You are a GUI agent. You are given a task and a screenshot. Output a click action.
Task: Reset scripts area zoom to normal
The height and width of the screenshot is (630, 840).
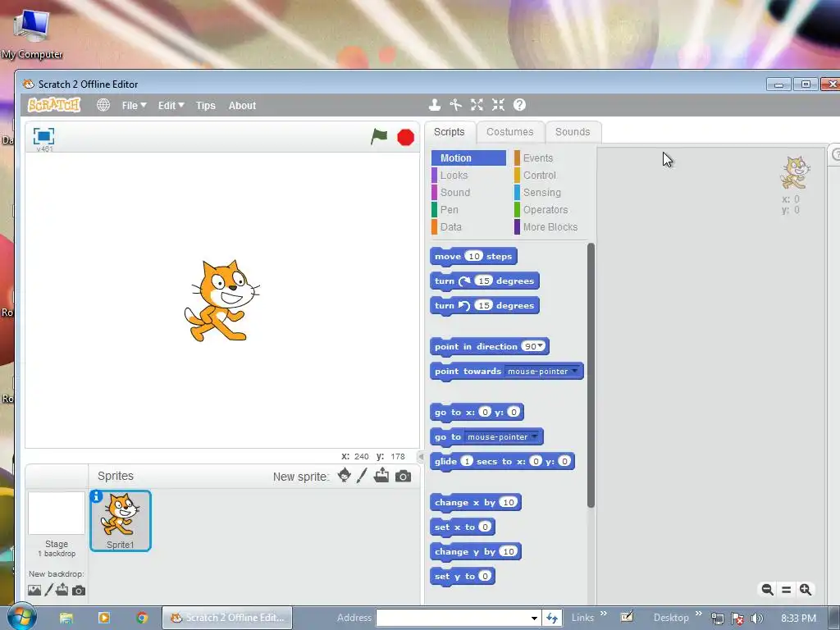click(787, 589)
